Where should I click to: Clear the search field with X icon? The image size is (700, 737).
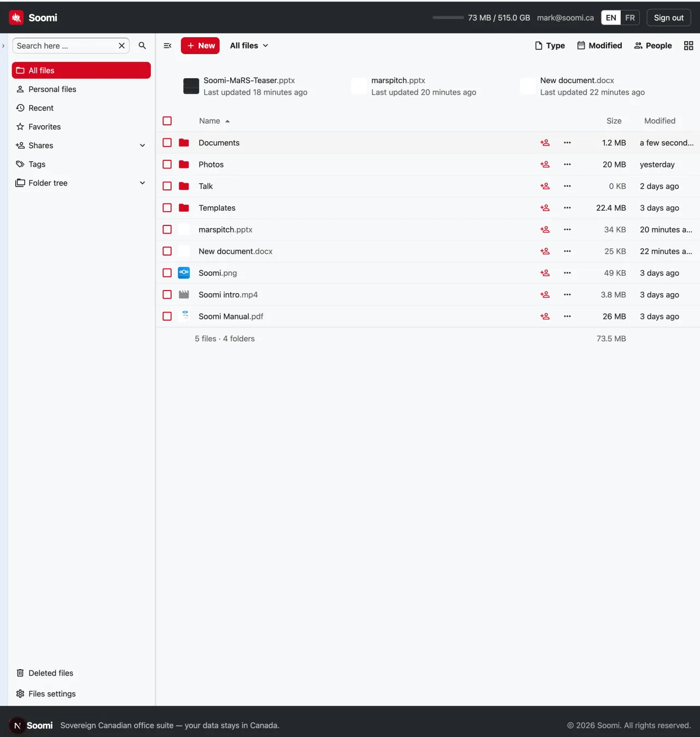(121, 46)
